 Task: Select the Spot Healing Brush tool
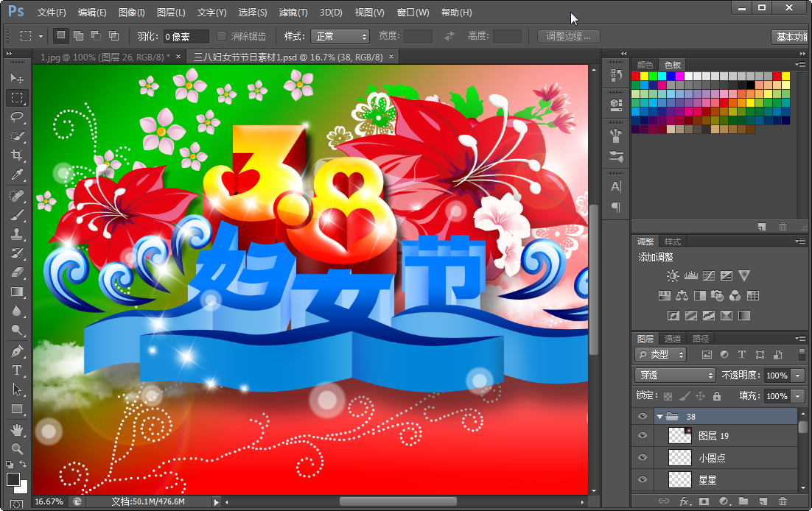pos(17,196)
